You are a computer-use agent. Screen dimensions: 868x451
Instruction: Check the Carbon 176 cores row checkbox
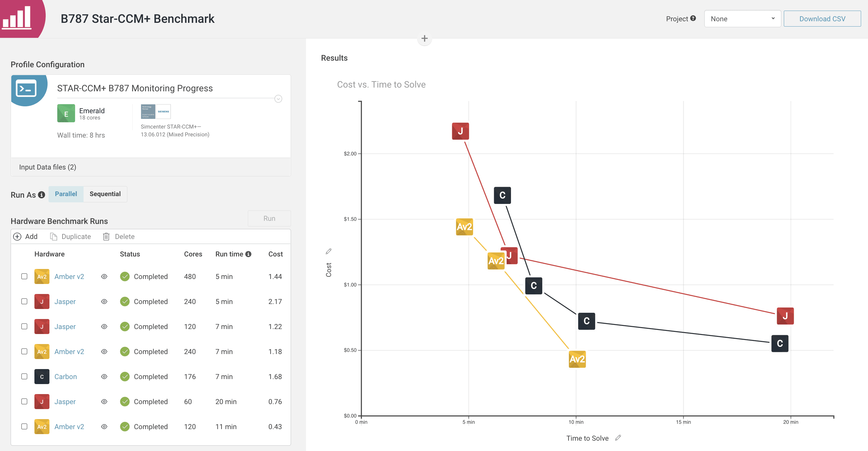point(24,377)
